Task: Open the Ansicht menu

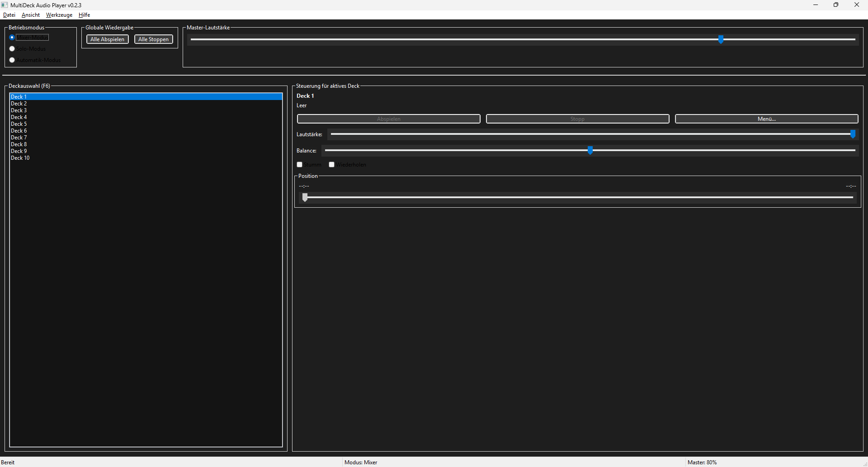Action: pyautogui.click(x=31, y=15)
